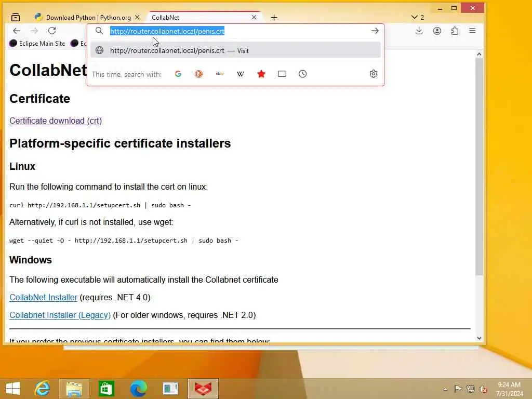Switch to Download Python tab

pos(87,17)
